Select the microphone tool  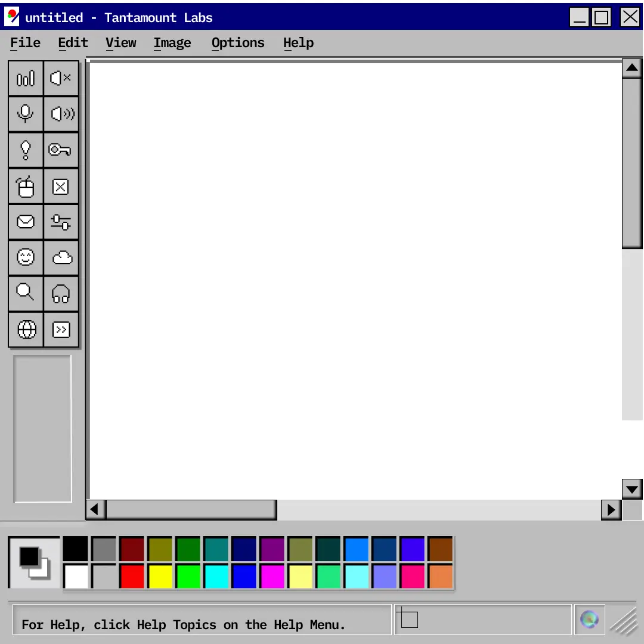click(x=26, y=114)
